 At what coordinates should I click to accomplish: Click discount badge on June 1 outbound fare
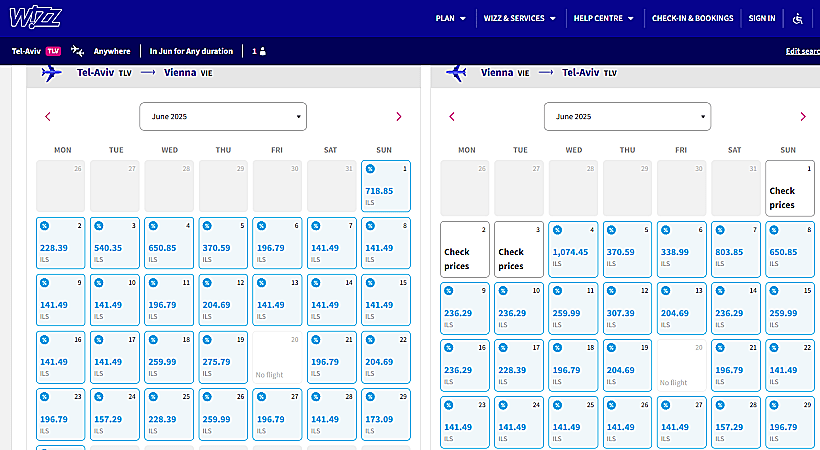371,169
